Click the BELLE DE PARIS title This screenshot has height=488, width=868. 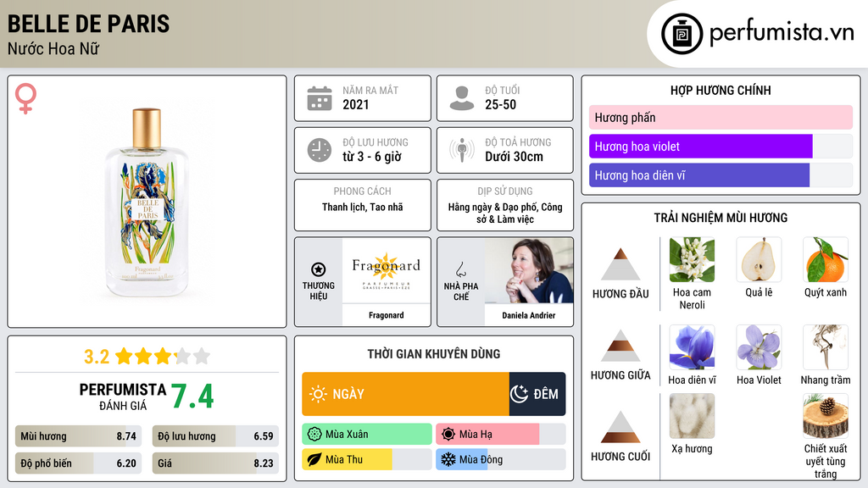click(x=88, y=24)
